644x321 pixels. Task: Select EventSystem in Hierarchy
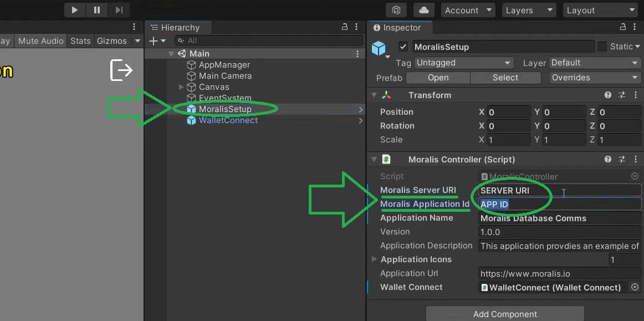(x=225, y=98)
